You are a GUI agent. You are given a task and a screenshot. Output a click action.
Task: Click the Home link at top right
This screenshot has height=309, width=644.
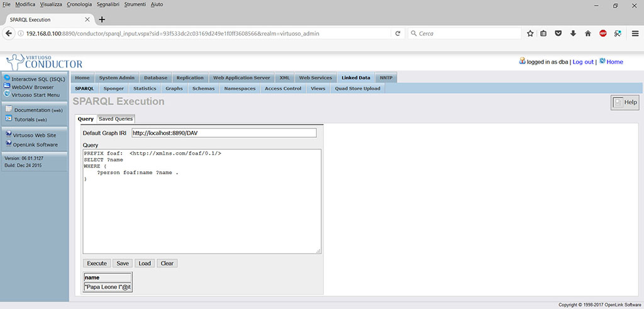pyautogui.click(x=614, y=62)
